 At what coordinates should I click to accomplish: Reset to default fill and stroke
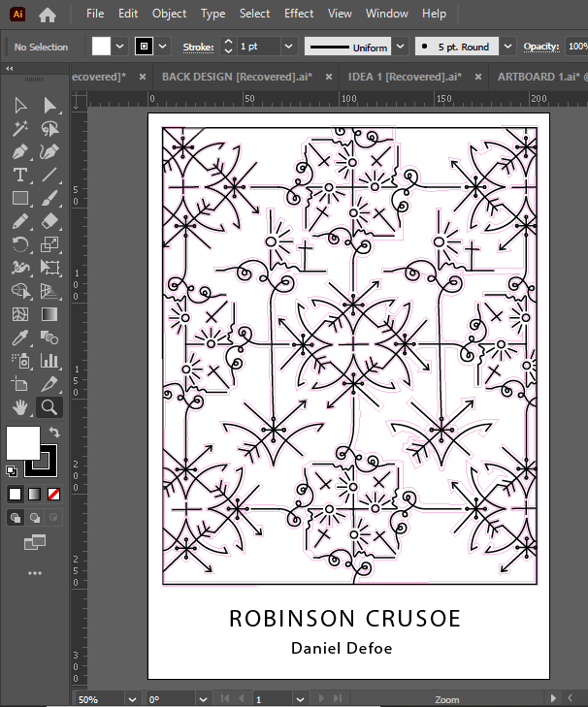tap(11, 471)
